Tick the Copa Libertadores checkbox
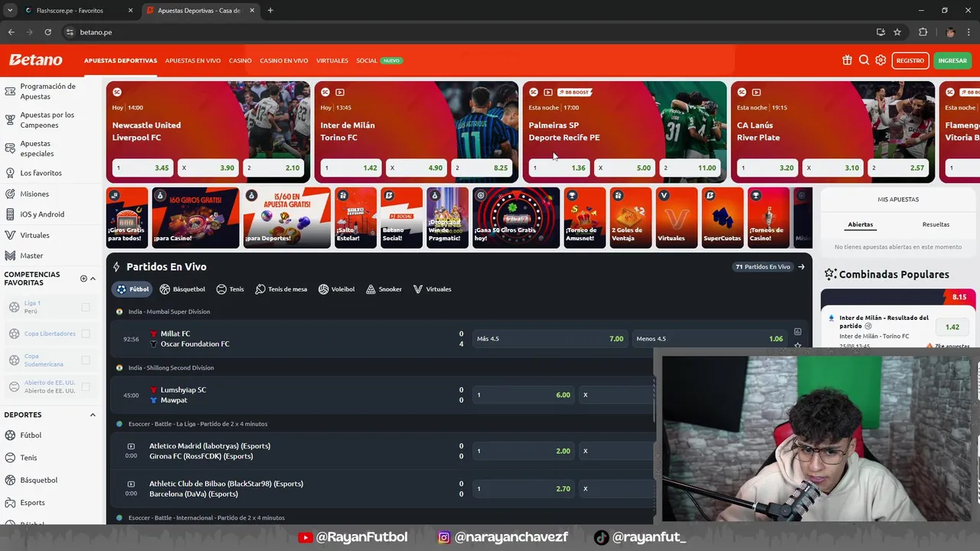The height and width of the screenshot is (551, 980). pyautogui.click(x=86, y=334)
